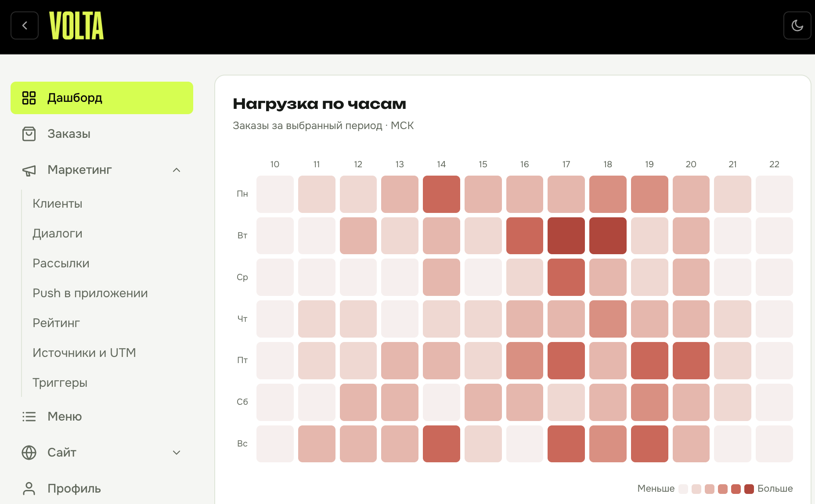
Task: Click the Dashboard grid icon
Action: [x=29, y=98]
